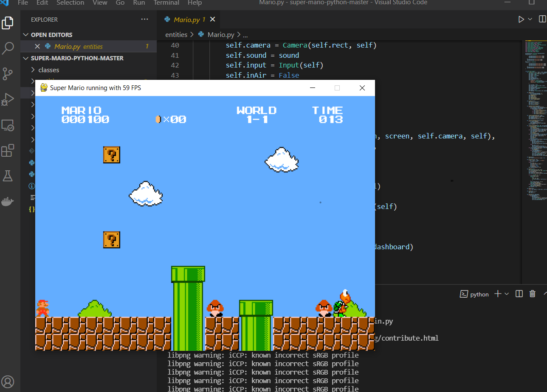Image resolution: width=547 pixels, height=392 pixels.
Task: Kill the active python terminal
Action: [x=532, y=294]
